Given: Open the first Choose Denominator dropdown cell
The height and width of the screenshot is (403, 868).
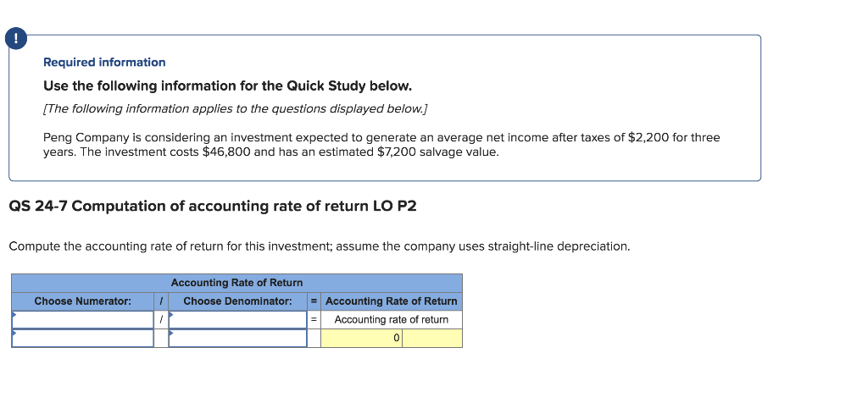Looking at the screenshot, I should coord(237,319).
